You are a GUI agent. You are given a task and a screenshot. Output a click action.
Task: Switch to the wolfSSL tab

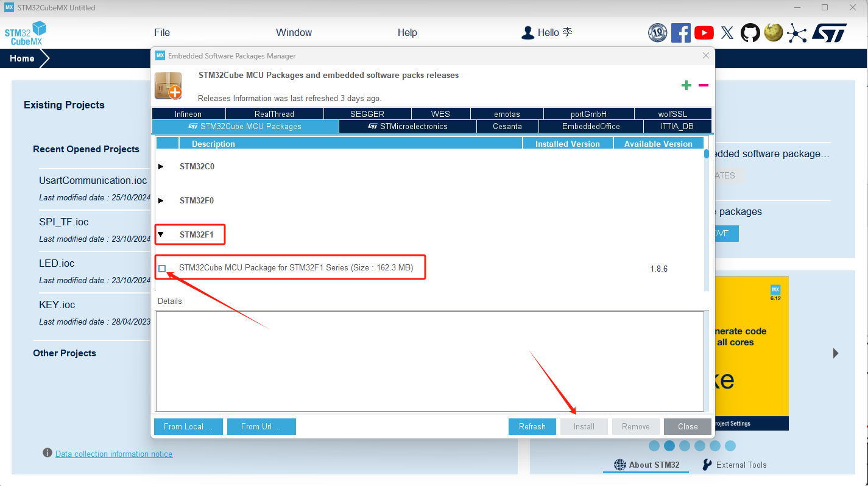(x=672, y=114)
